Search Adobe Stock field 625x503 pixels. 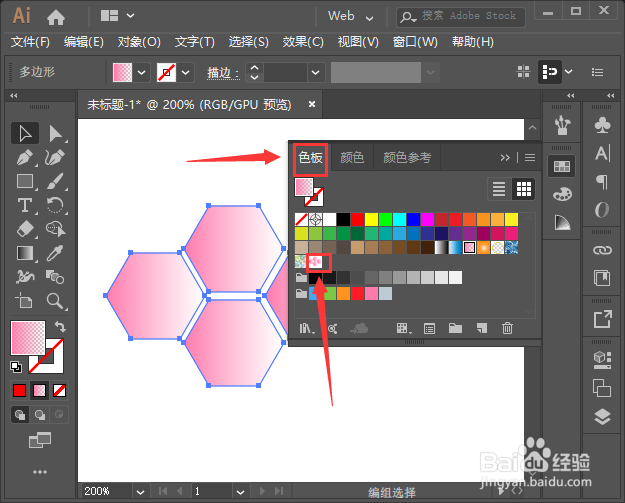(461, 17)
